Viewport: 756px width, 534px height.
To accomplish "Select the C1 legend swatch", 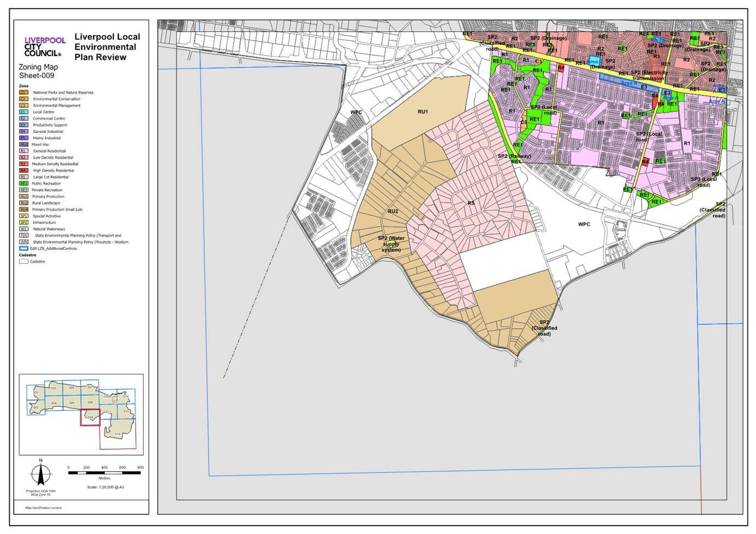I will pos(24,92).
